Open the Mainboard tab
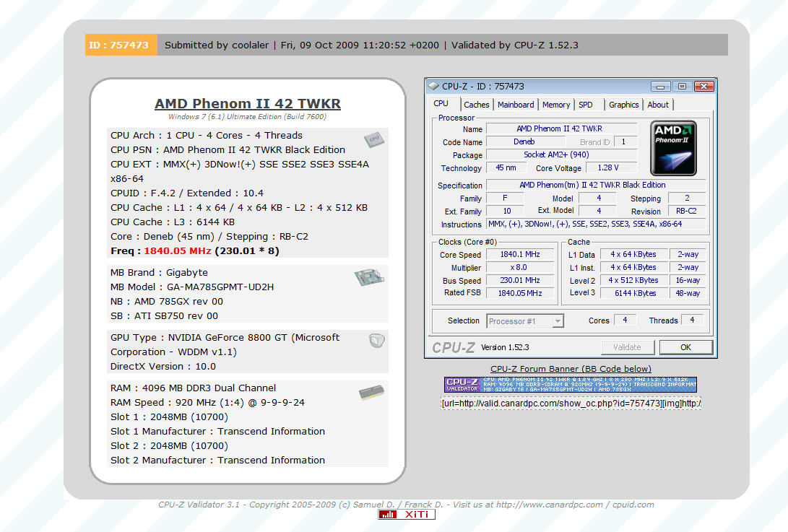This screenshot has width=788, height=532. tap(516, 105)
